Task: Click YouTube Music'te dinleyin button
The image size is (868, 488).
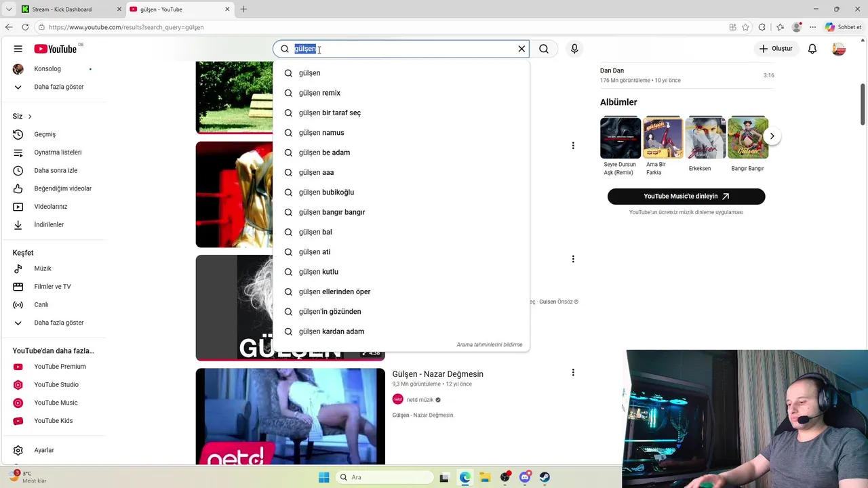Action: pos(686,197)
